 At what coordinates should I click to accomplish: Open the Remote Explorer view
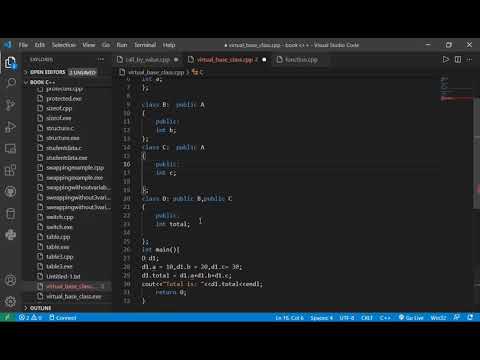(10, 148)
